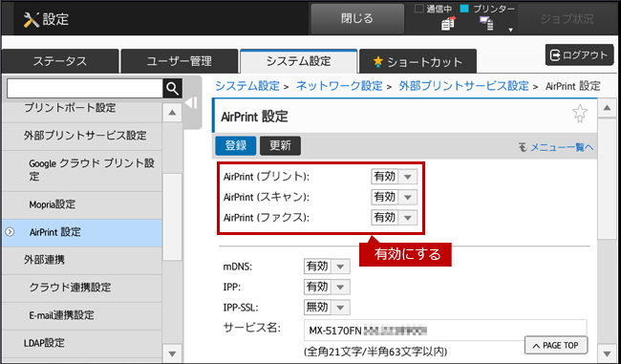This screenshot has width=621, height=364.
Task: Select Google クラウド プリント設定 in sidebar
Action: [82, 171]
